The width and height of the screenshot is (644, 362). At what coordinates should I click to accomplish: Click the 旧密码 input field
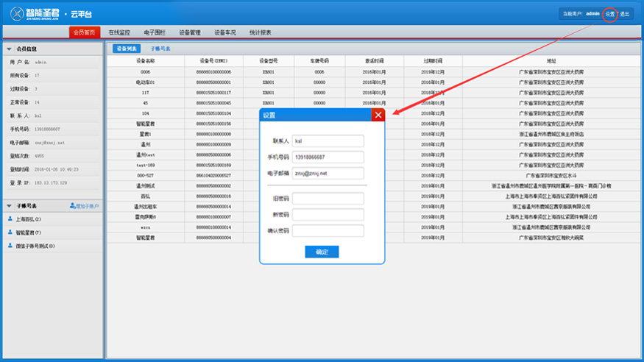click(328, 199)
